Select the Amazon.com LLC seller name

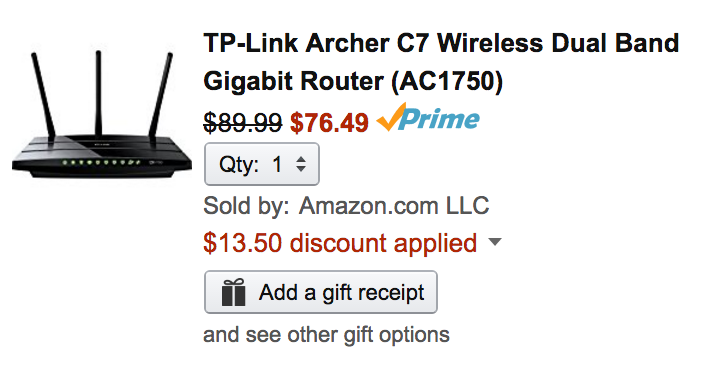click(x=394, y=206)
